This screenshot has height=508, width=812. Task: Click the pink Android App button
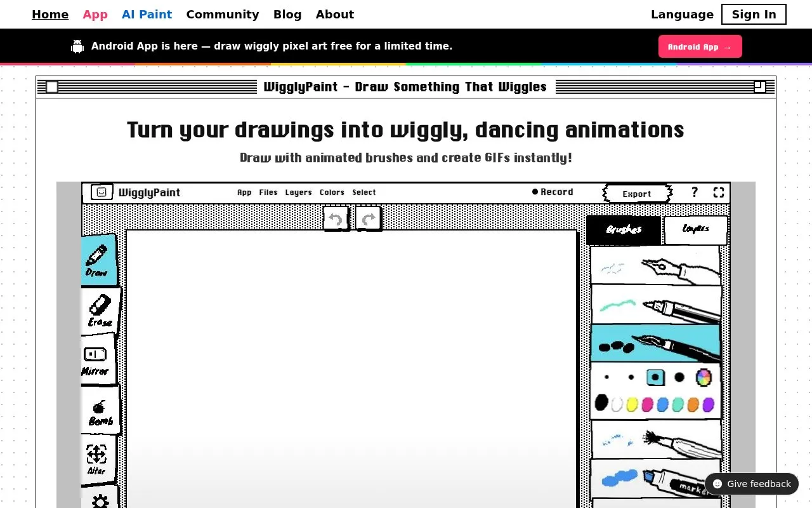point(700,46)
